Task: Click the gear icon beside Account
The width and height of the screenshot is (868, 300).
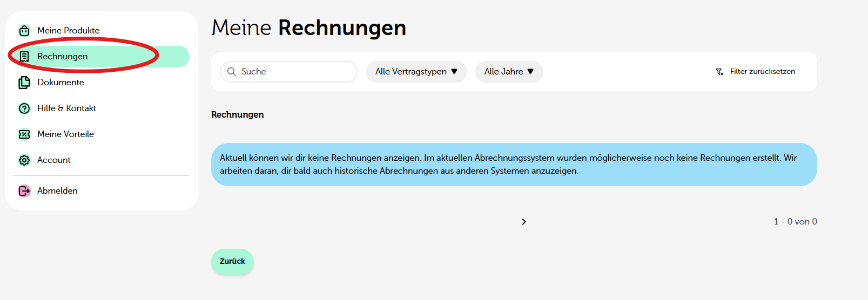Action: click(24, 160)
